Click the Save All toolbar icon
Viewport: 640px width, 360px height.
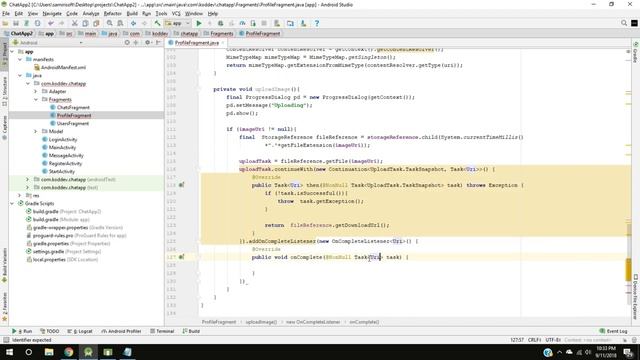pos(16,23)
